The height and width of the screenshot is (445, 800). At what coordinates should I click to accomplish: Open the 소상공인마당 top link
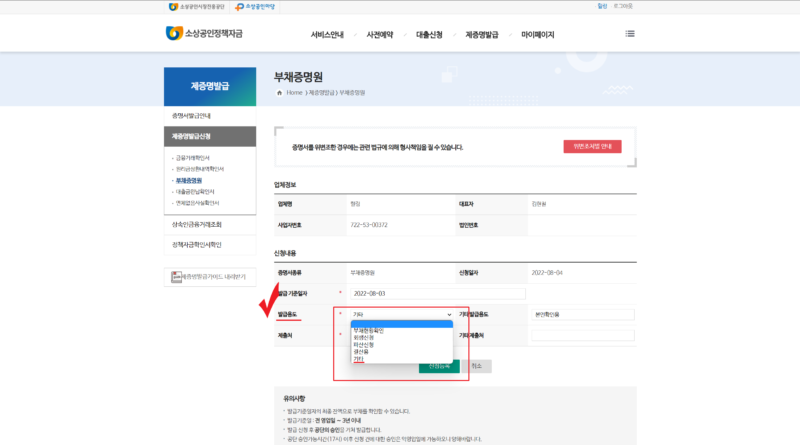tap(255, 7)
